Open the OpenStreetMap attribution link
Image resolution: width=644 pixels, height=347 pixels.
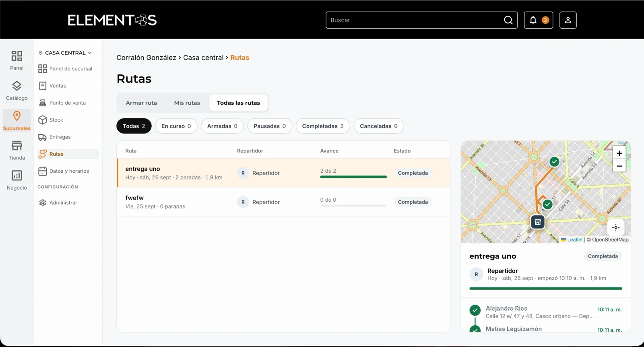click(610, 240)
